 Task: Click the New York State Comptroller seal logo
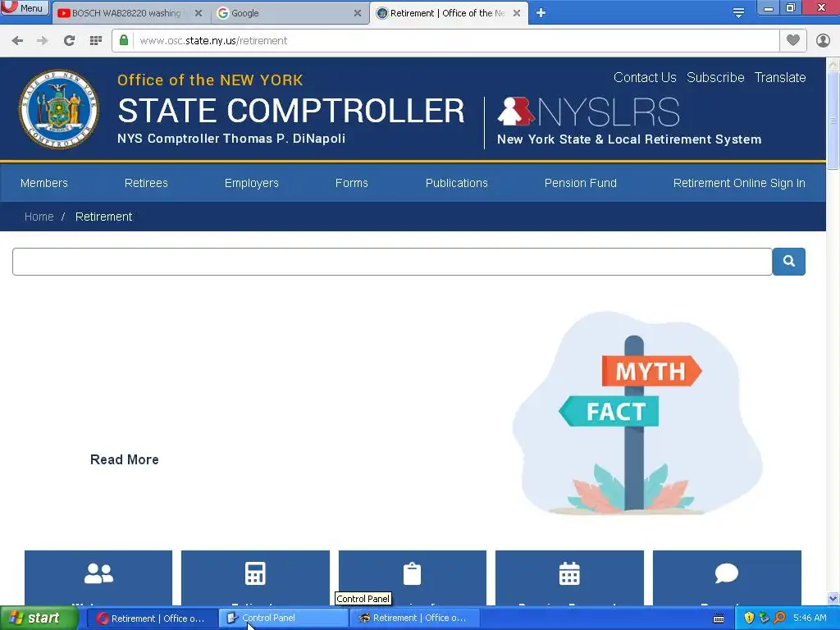click(x=59, y=109)
